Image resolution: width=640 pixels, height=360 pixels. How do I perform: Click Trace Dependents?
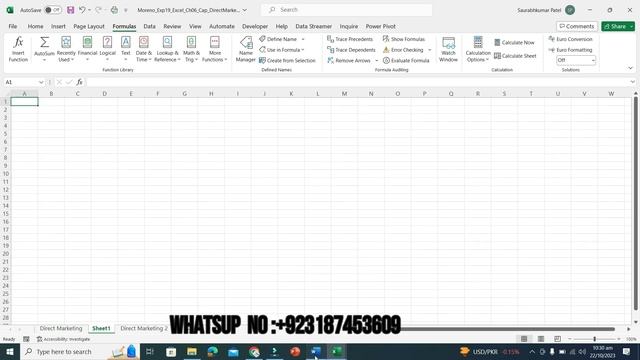point(351,50)
